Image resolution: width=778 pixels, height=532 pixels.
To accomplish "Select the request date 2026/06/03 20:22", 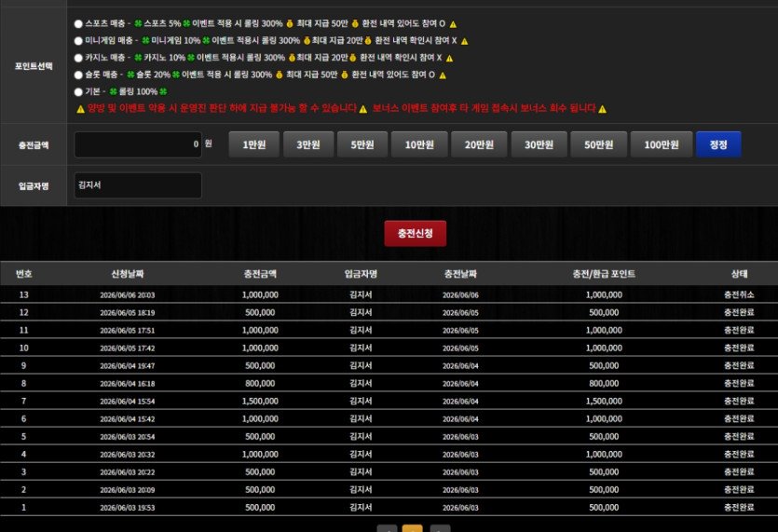I will coord(128,472).
